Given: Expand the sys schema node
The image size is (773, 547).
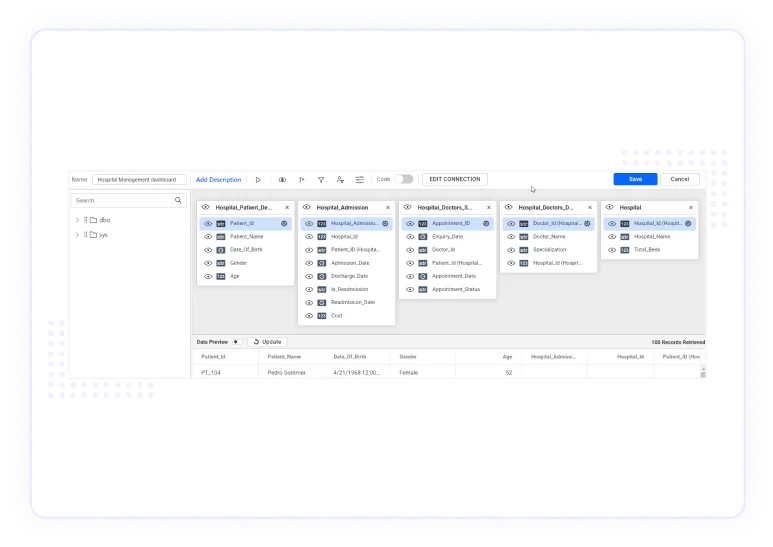Looking at the screenshot, I should pyautogui.click(x=77, y=235).
